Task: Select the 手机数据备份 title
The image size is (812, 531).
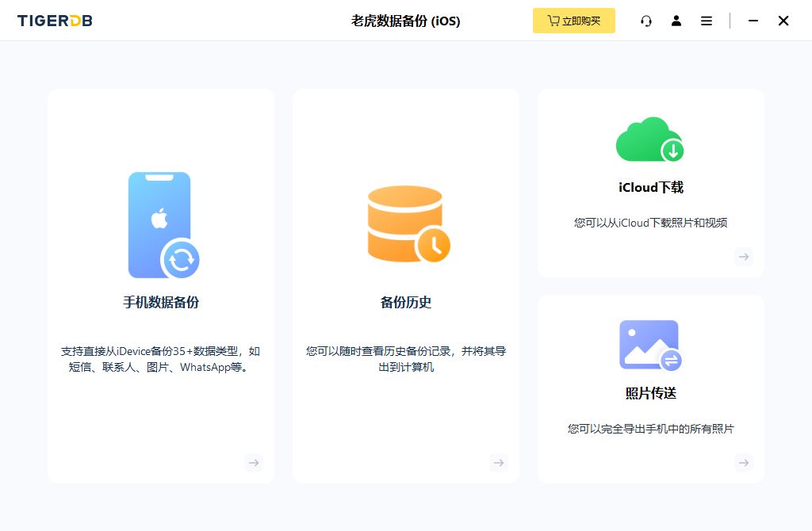Action: click(161, 302)
